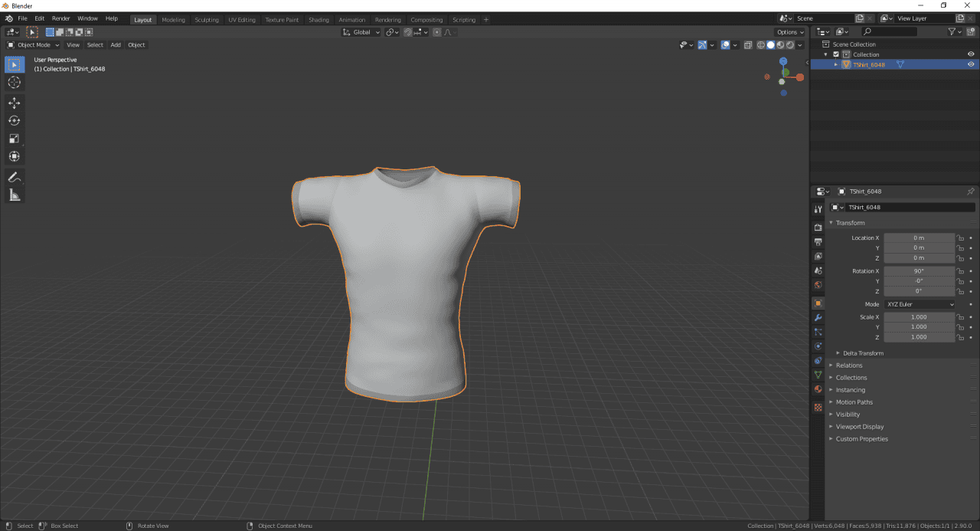Open the Rotation Mode dropdown showing XYZ Euler
Image resolution: width=980 pixels, height=531 pixels.
tap(919, 303)
